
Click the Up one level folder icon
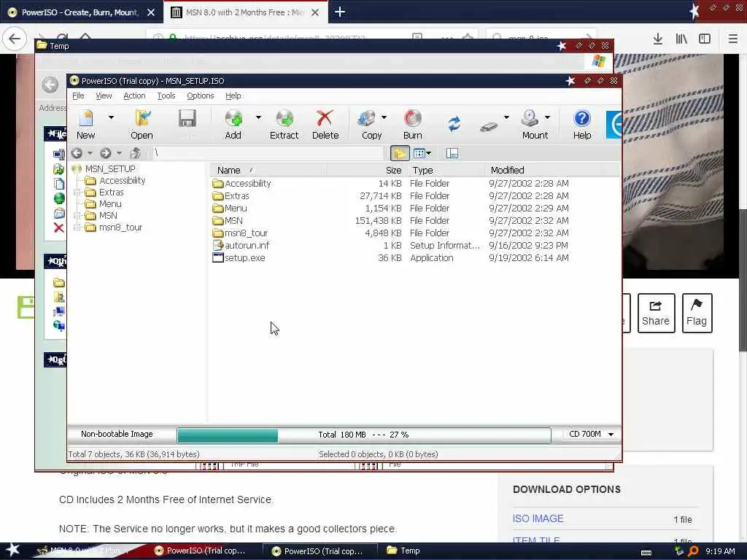click(135, 153)
